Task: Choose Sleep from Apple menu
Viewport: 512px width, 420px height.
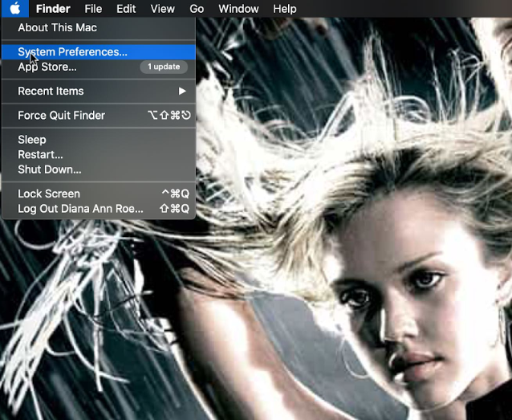Action: [x=99, y=140]
